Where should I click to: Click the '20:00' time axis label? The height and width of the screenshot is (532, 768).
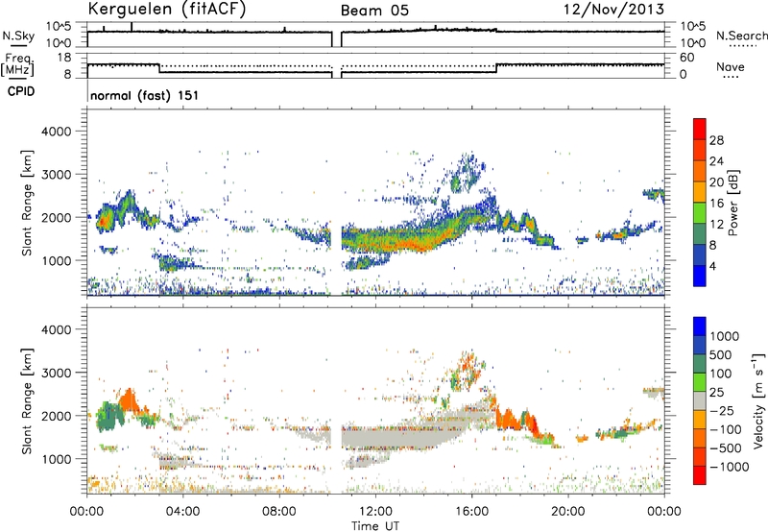pos(567,512)
